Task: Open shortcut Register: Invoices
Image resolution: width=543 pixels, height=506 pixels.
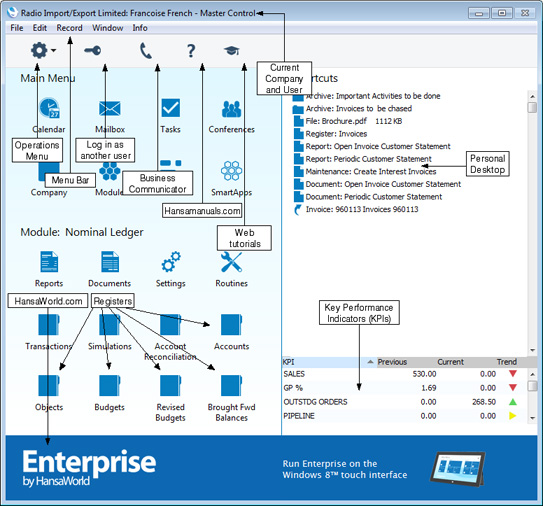Action: point(330,134)
